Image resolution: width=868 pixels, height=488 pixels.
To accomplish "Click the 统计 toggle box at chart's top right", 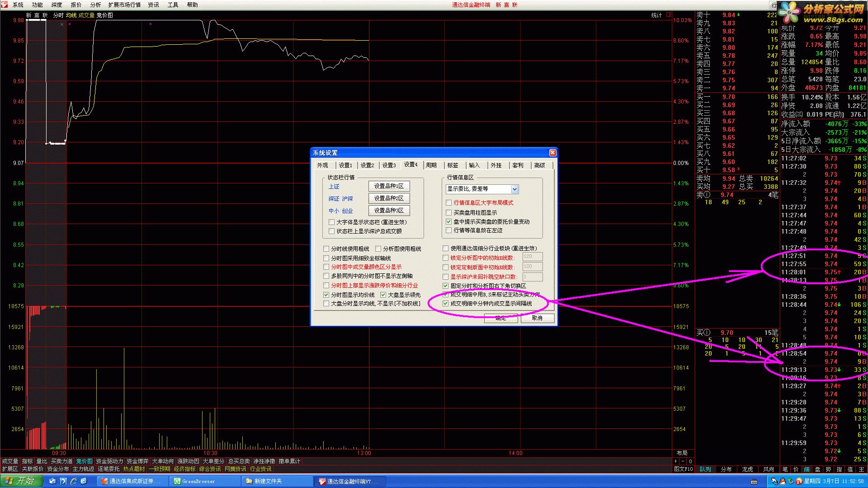I will [x=669, y=15].
